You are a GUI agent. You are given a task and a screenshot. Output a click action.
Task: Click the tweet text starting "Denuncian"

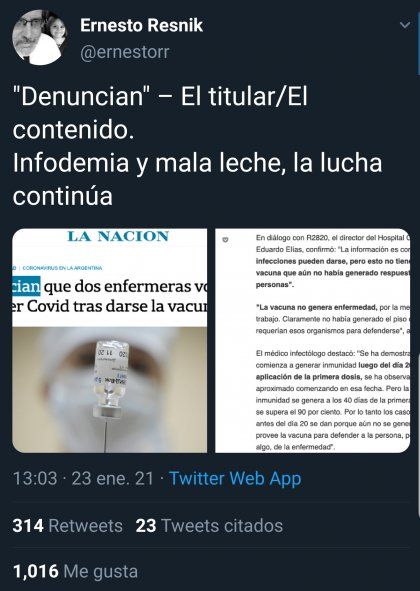198,145
